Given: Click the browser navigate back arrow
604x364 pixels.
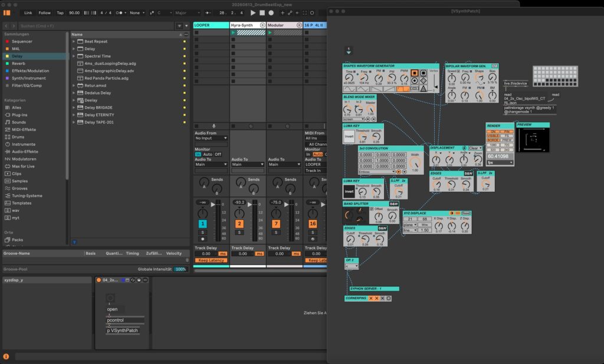Looking at the screenshot, I should (x=6, y=26).
